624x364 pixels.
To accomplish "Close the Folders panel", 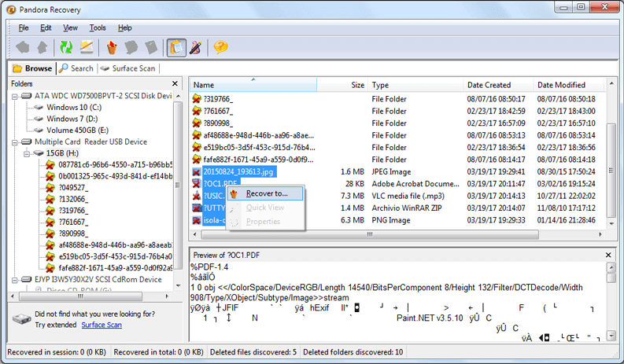I will tap(175, 83).
